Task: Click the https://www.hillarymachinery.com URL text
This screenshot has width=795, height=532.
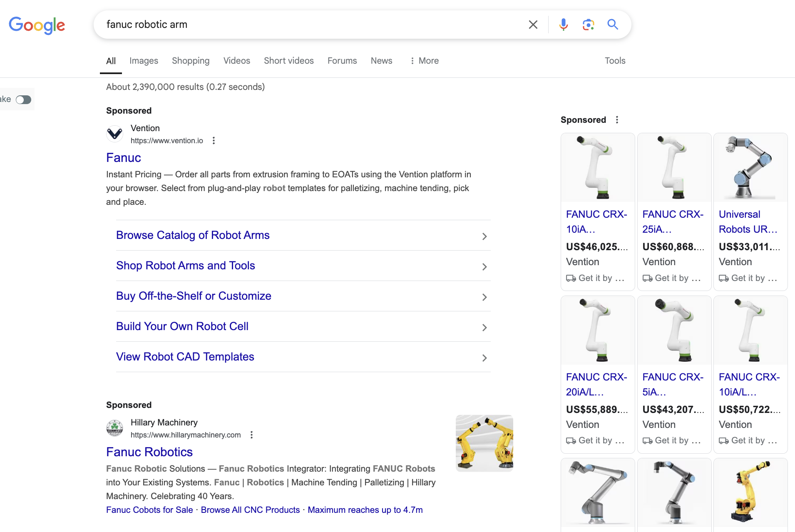Action: (x=186, y=435)
